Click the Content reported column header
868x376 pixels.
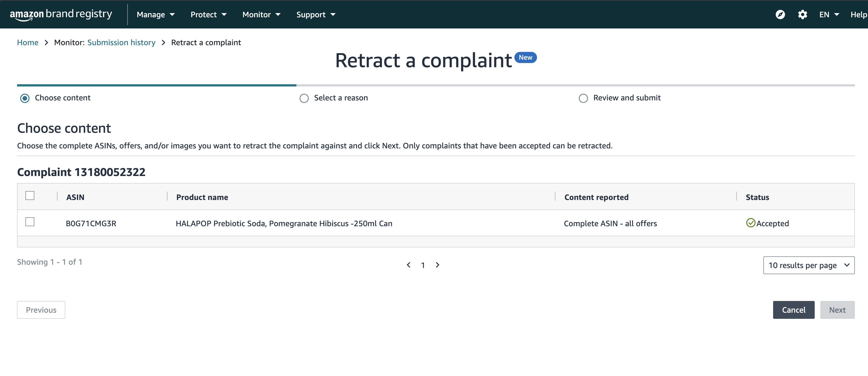coord(596,197)
